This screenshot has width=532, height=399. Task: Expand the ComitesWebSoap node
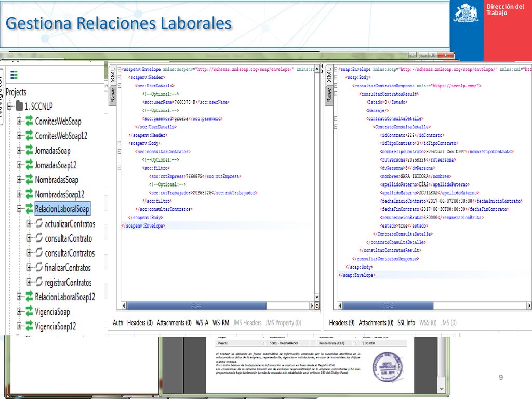click(19, 121)
